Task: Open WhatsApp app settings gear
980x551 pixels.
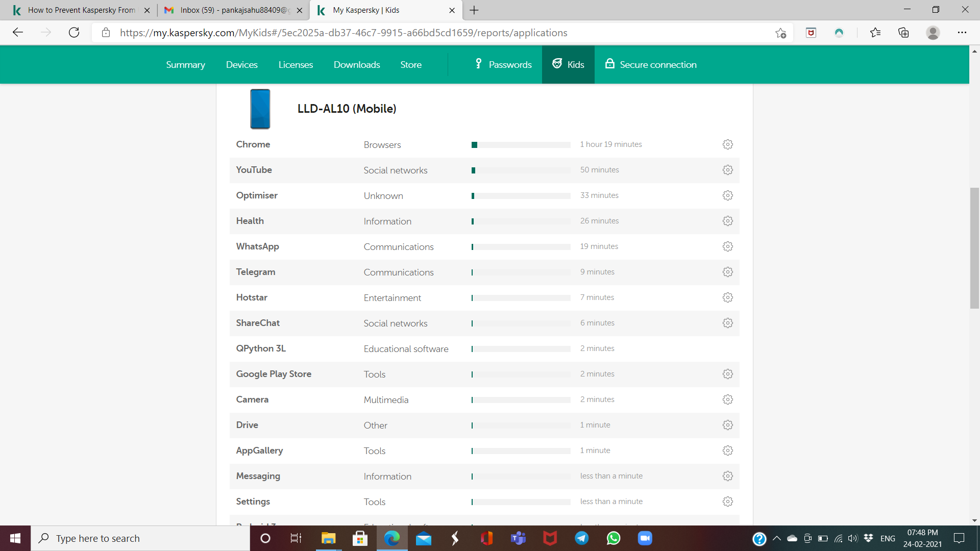Action: point(728,246)
